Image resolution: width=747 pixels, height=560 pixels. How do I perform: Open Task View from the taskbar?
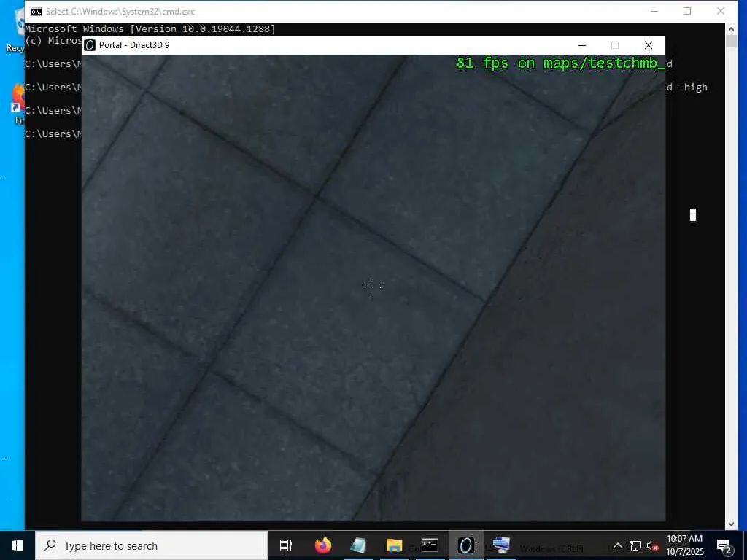286,545
